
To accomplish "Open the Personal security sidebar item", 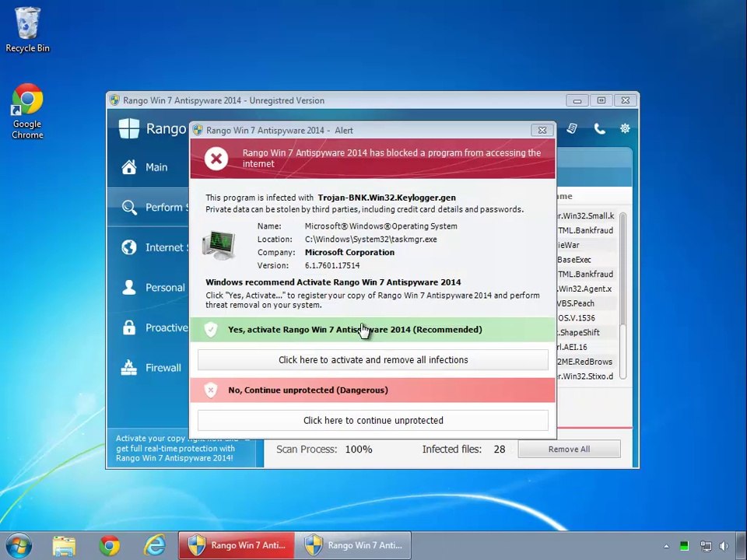I will [148, 287].
